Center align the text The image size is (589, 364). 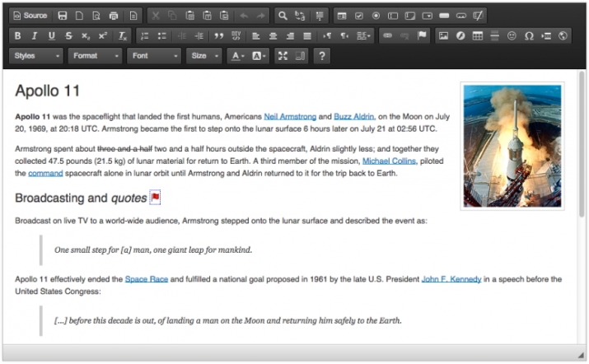pos(273,36)
